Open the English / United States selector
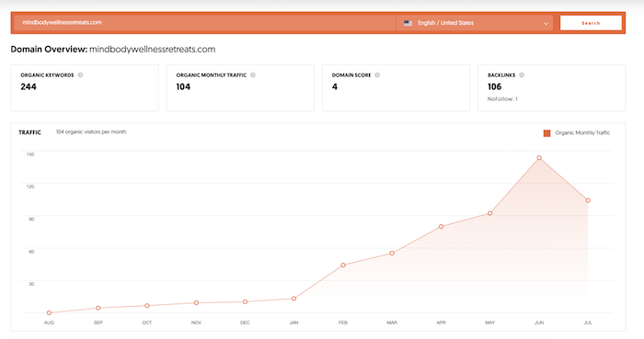The image size is (644, 339). click(475, 23)
